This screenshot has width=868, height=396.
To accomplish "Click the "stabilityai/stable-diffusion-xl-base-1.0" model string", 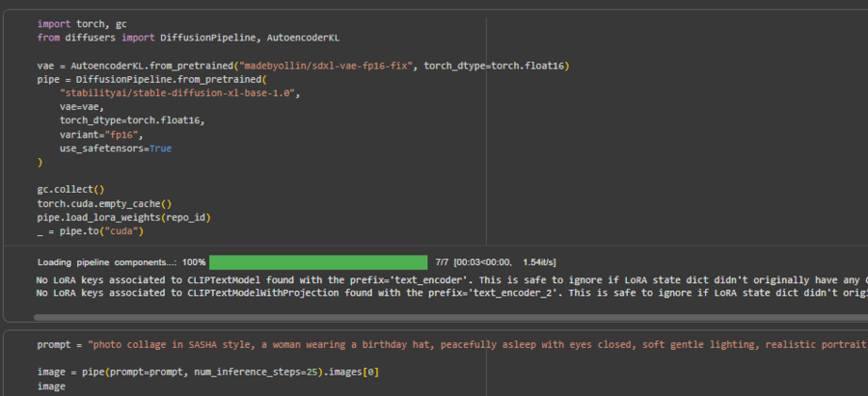I will click(x=180, y=93).
